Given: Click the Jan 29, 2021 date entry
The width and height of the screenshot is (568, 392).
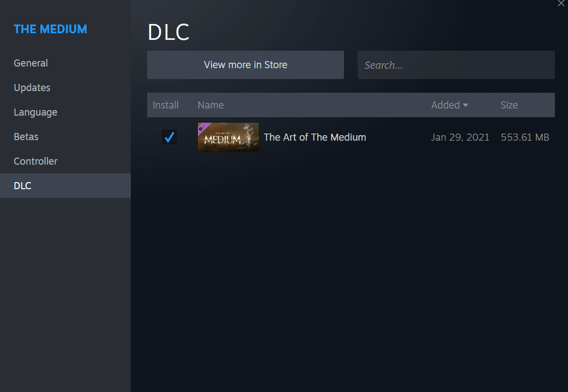Looking at the screenshot, I should coord(460,137).
